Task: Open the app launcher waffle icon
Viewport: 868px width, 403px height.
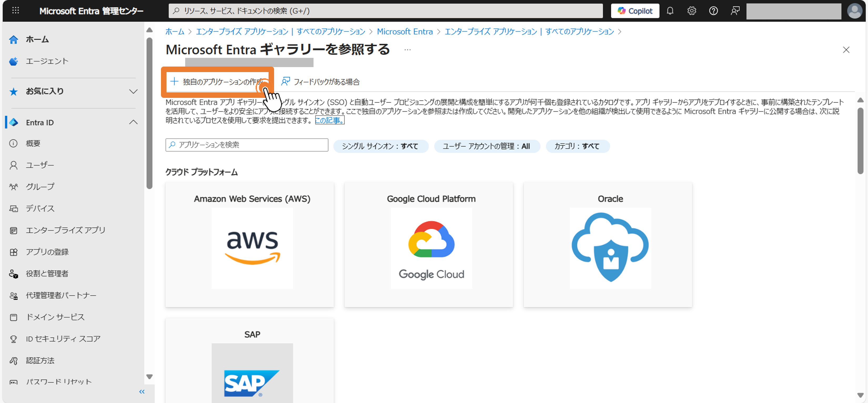Action: click(x=16, y=11)
